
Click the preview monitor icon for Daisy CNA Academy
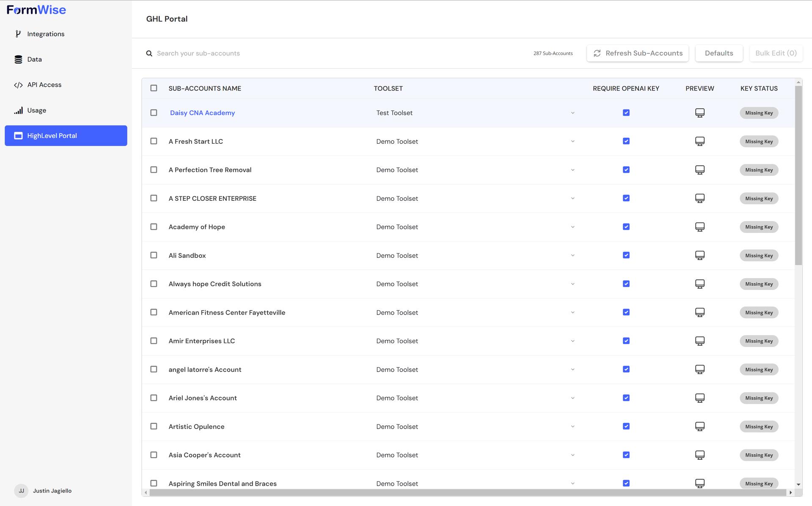pos(700,113)
